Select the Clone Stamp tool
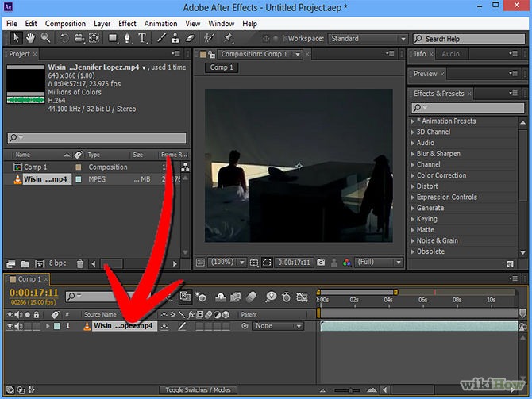 [175, 38]
